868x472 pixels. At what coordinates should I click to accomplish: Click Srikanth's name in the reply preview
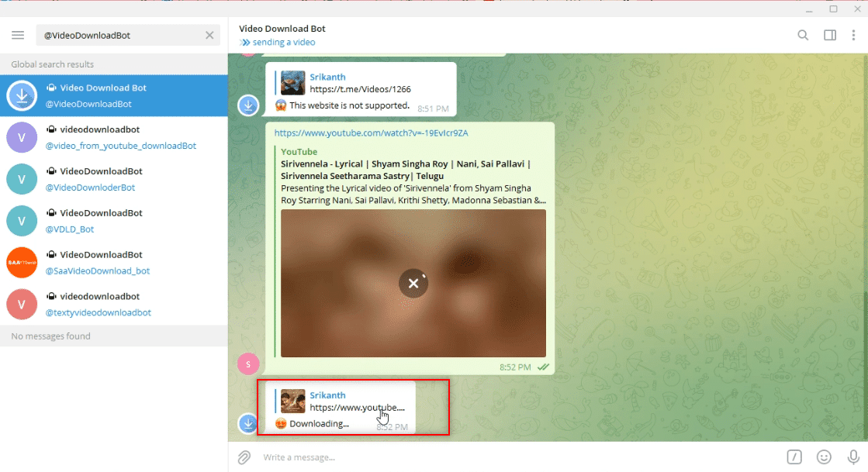[328, 395]
